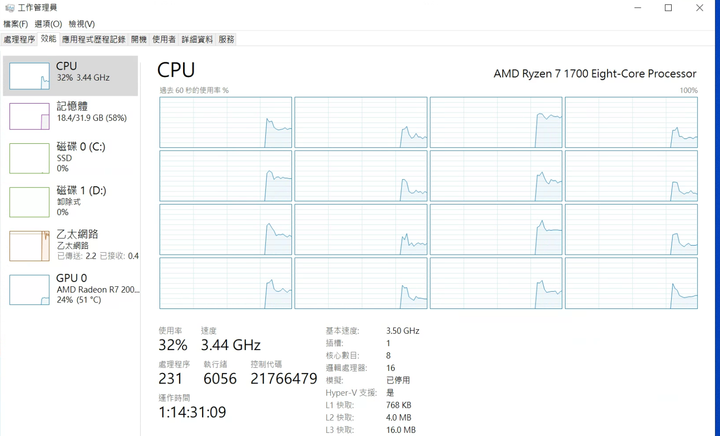The image size is (720, 436).
Task: Click the last logical processor graph
Action: [631, 283]
